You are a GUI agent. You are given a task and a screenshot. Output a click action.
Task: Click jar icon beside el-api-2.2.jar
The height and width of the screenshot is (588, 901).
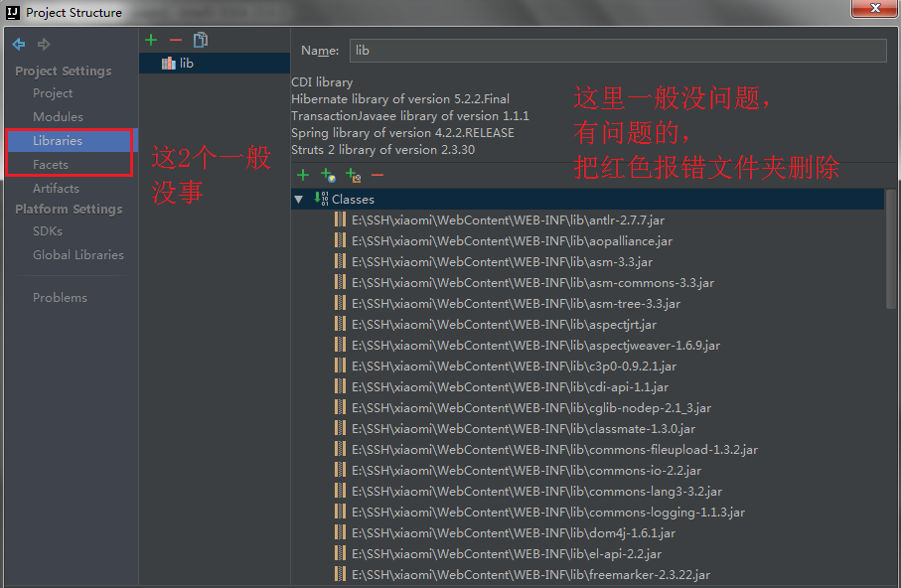[x=340, y=553]
